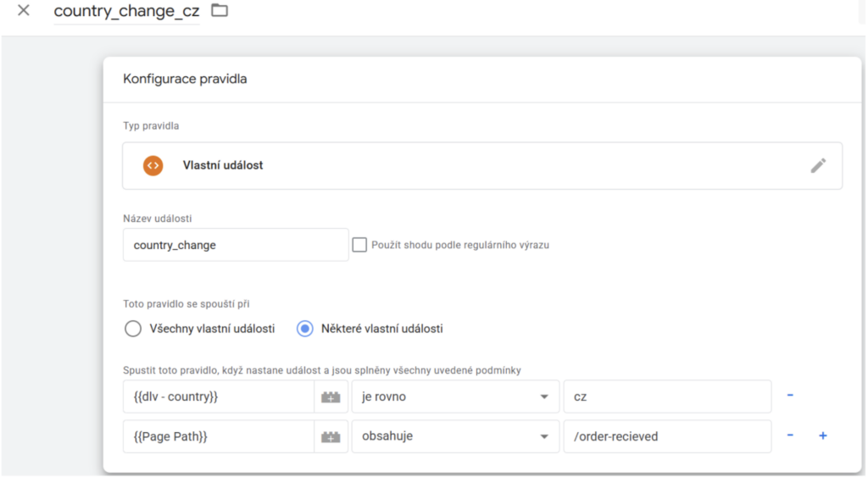Add a new condition with the plus icon
The height and width of the screenshot is (477, 868).
tap(822, 436)
